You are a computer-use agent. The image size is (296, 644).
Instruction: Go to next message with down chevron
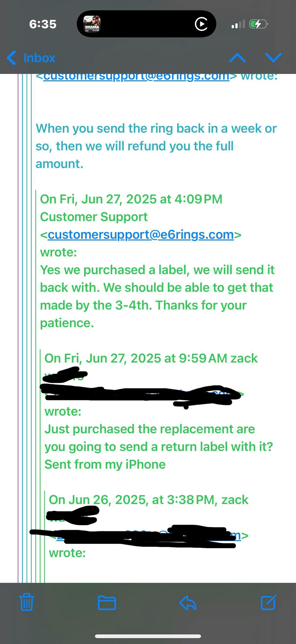tap(273, 57)
